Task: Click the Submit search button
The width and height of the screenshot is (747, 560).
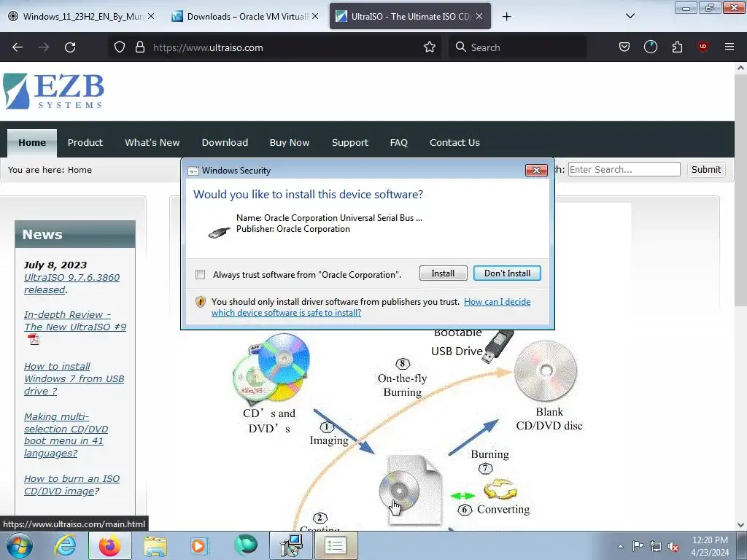Action: coord(705,169)
